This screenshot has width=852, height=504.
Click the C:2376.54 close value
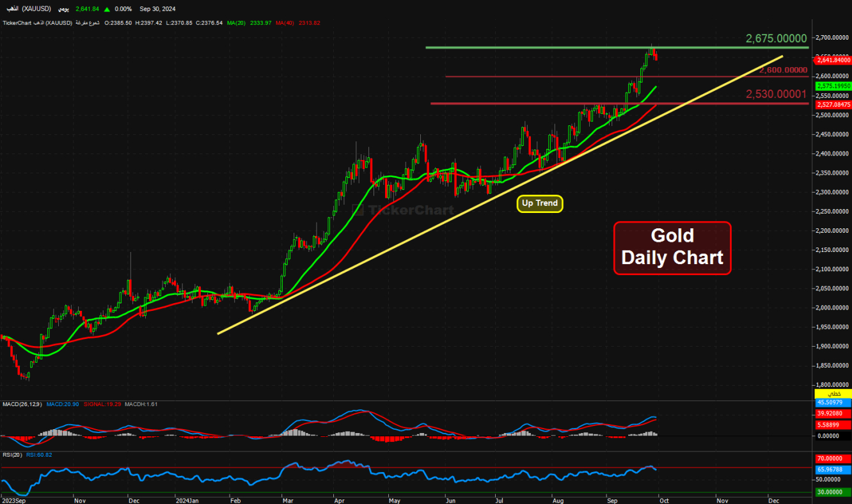click(209, 23)
